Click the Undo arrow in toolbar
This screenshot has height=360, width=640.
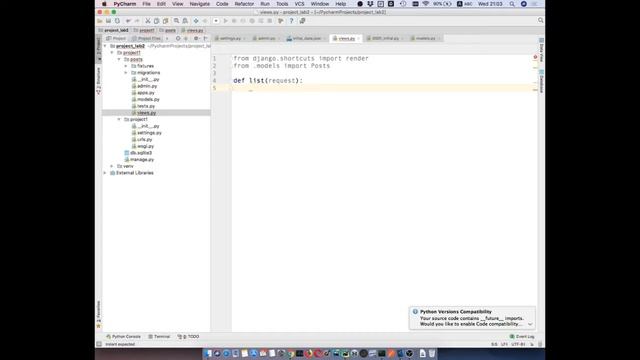[128, 21]
